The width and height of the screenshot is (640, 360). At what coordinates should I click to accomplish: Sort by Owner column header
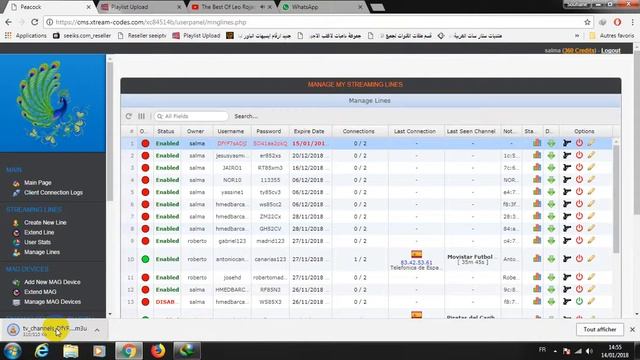point(196,131)
